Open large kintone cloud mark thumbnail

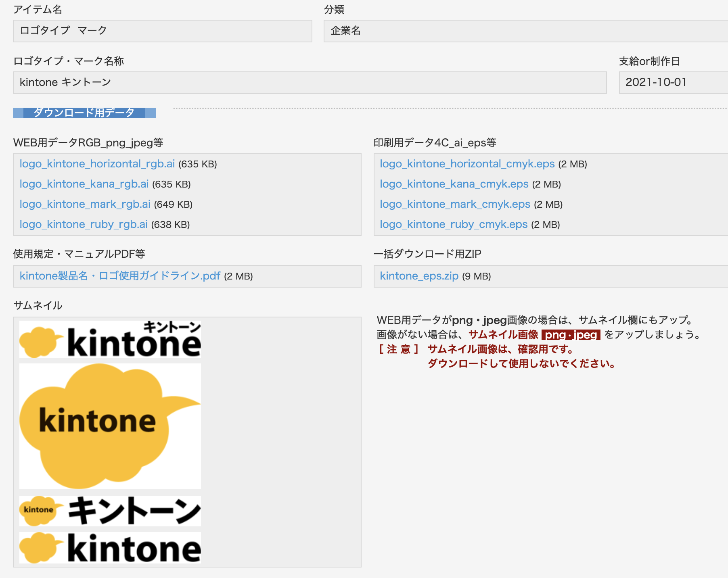tap(110, 426)
